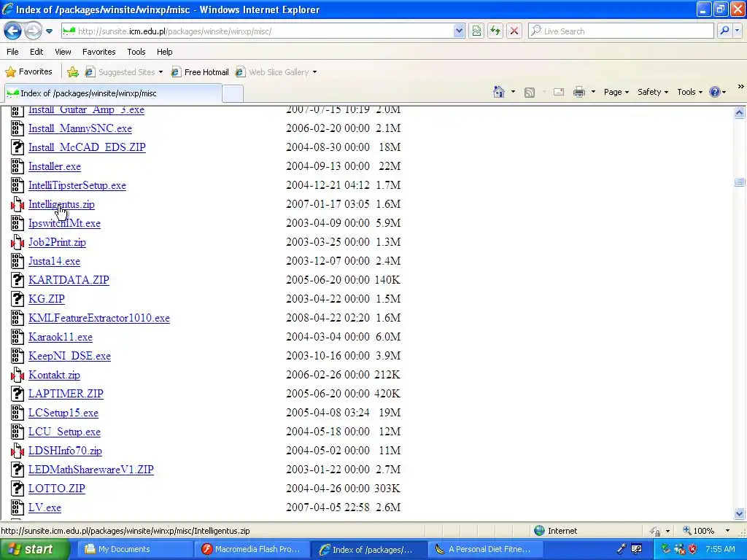Click the 7:55 AM system clock
747x560 pixels.
click(x=720, y=549)
